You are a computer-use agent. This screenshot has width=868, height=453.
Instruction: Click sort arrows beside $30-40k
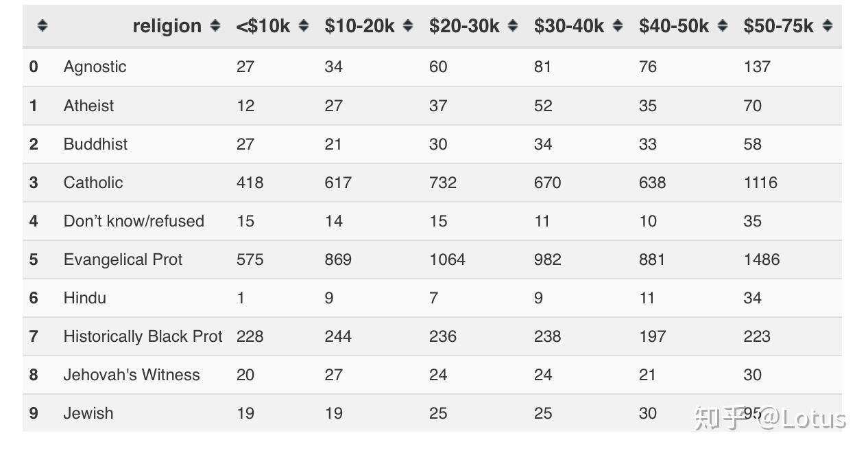click(x=618, y=26)
